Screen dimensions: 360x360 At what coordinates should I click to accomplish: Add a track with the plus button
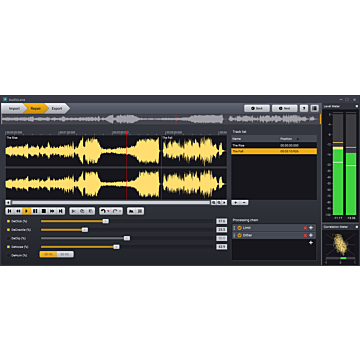point(236,203)
